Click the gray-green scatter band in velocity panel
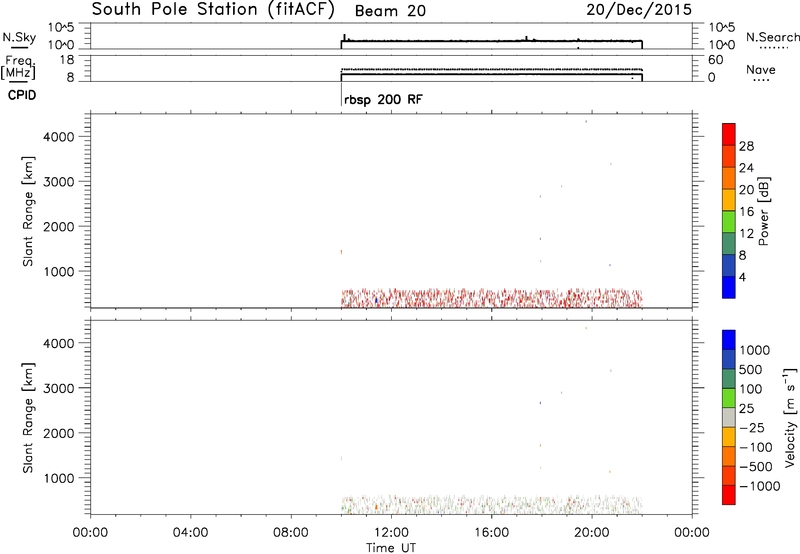The height and width of the screenshot is (554, 800). 491,505
